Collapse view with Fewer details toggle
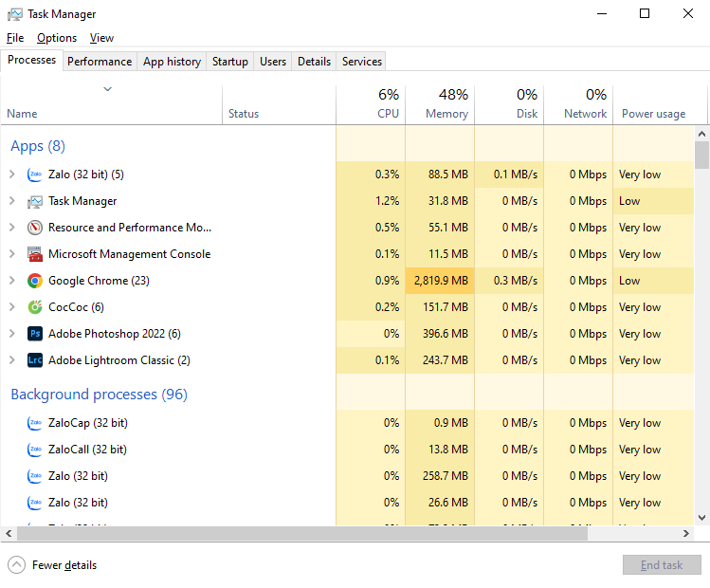The height and width of the screenshot is (588, 710). (x=16, y=565)
